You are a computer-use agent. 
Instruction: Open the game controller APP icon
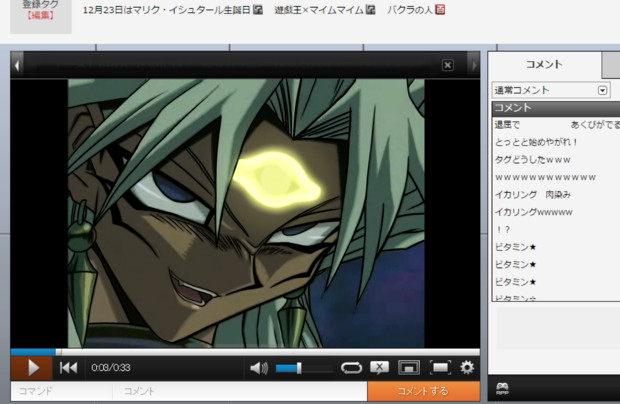pos(502,389)
